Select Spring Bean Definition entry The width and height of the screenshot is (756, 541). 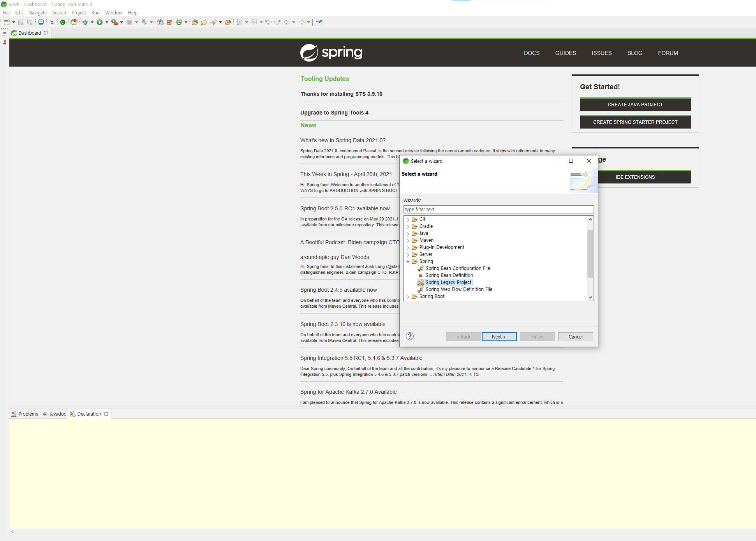[449, 275]
